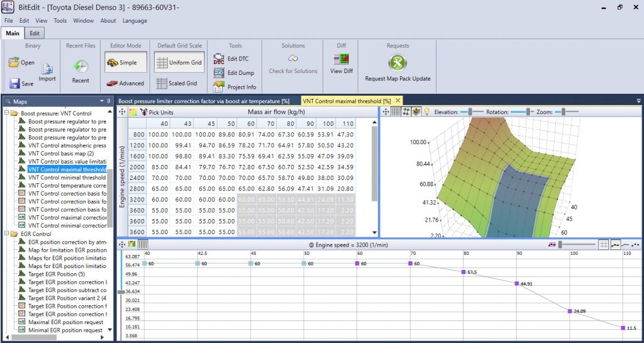Image resolution: width=644 pixels, height=343 pixels.
Task: Save the current binary file
Action: click(21, 83)
